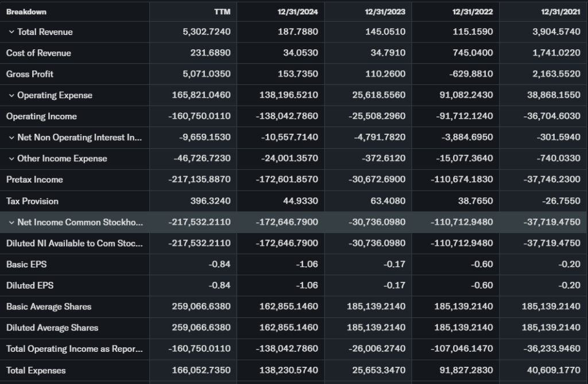Screen dimensions: 588x384
Task: Expand the Operating Expense row chevron
Action: tap(11, 95)
